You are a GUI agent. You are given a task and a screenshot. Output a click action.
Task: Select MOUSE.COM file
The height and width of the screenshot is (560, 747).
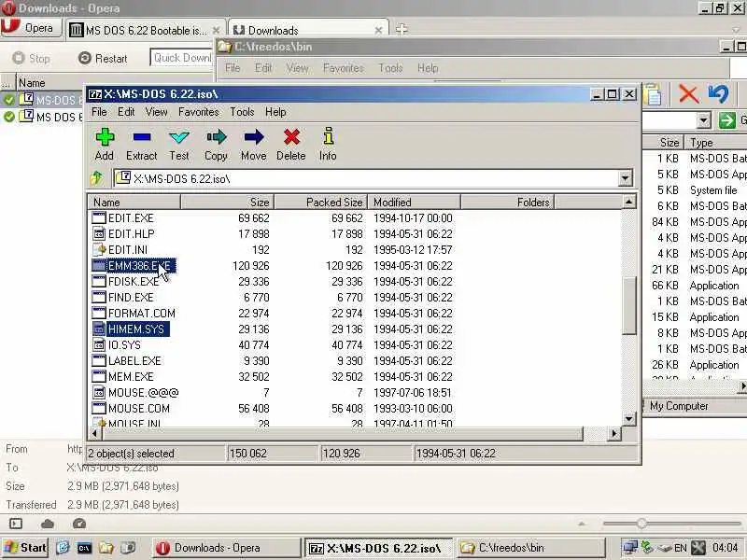[x=139, y=409]
